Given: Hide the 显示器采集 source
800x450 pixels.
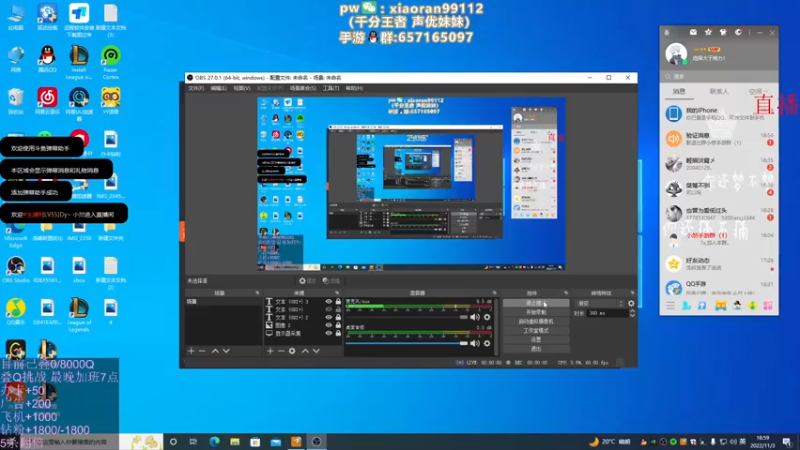Looking at the screenshot, I should (329, 333).
